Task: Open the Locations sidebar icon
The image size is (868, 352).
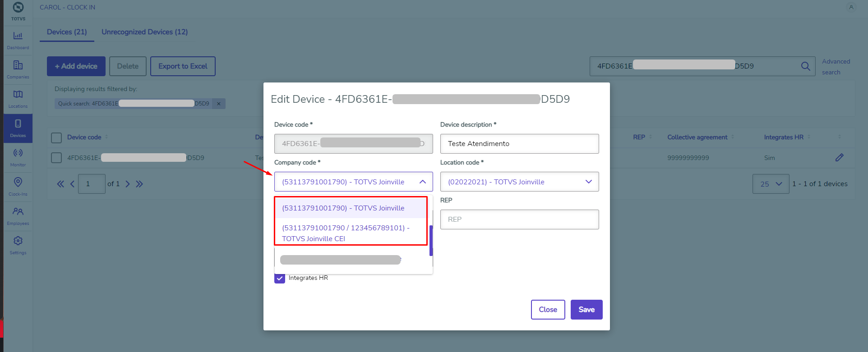Action: pos(18,98)
